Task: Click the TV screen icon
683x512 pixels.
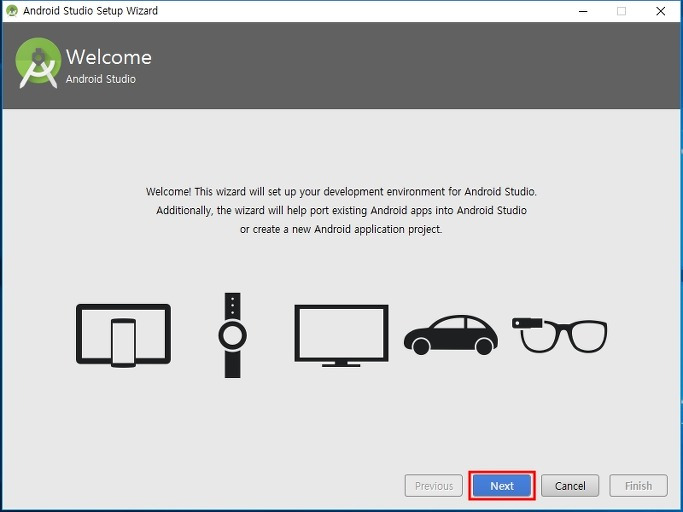Action: [341, 336]
